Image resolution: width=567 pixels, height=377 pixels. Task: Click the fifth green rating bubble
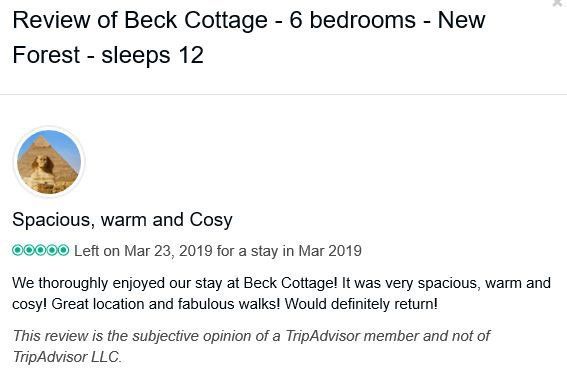coord(64,250)
